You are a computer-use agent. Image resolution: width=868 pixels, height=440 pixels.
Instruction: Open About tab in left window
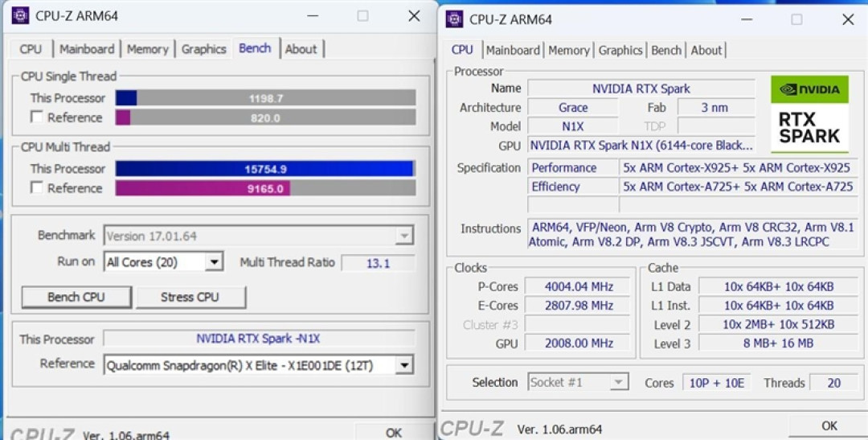coord(301,49)
